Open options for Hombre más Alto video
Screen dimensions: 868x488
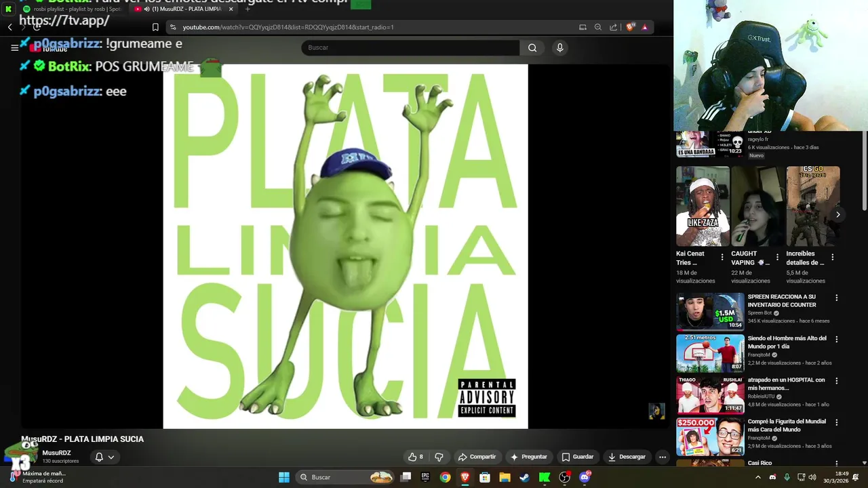tap(836, 339)
